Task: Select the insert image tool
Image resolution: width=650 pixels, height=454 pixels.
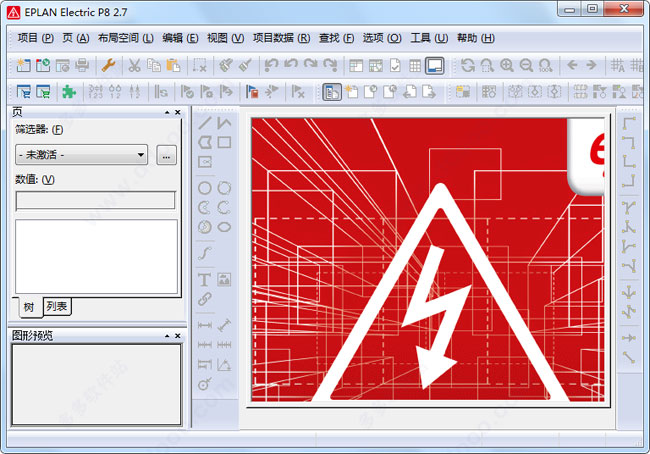Action: tap(224, 279)
